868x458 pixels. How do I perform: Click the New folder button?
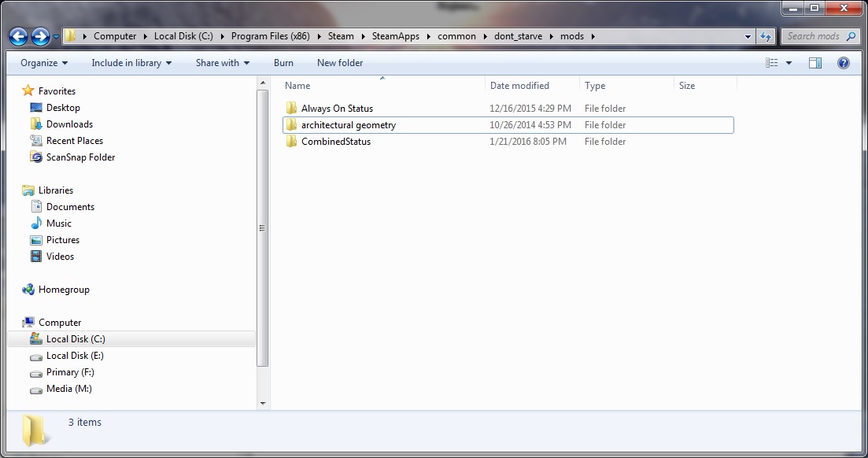(x=340, y=63)
